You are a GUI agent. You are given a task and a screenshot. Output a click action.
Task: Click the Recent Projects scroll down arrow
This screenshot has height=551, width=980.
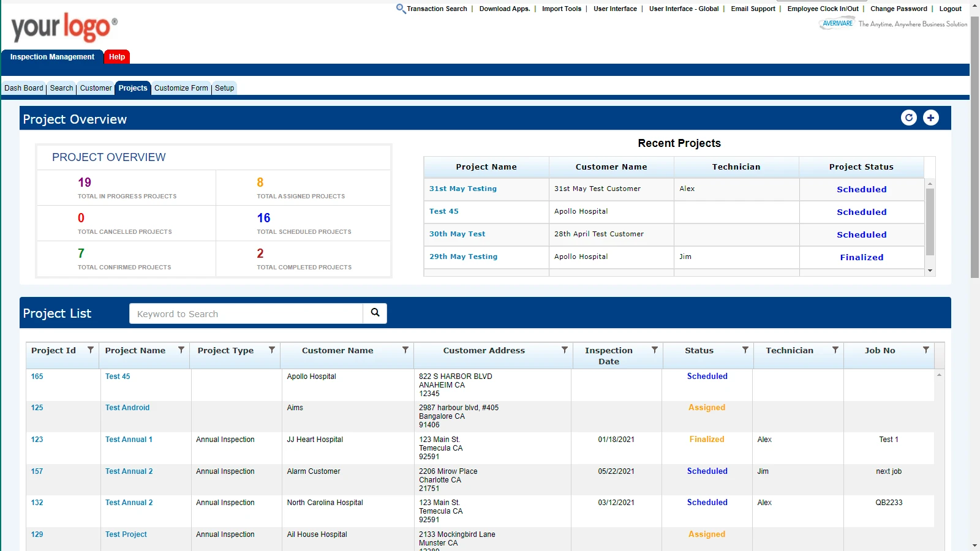pyautogui.click(x=930, y=271)
